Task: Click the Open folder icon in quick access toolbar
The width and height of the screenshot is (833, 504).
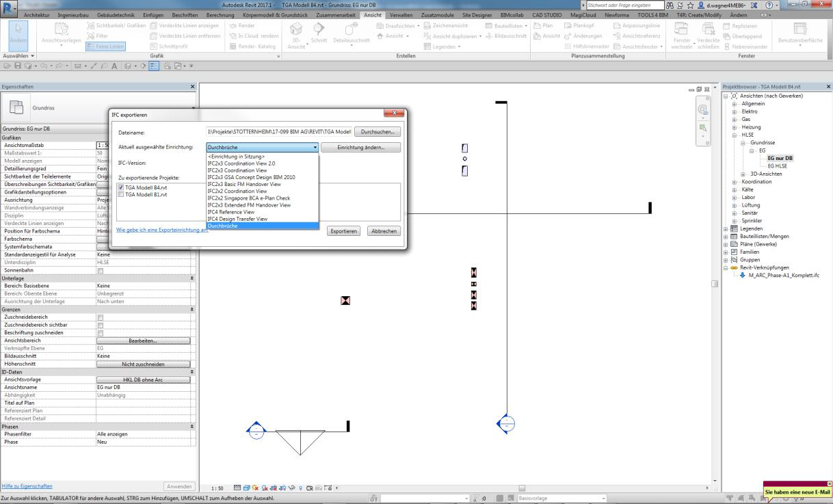Action: point(5,66)
